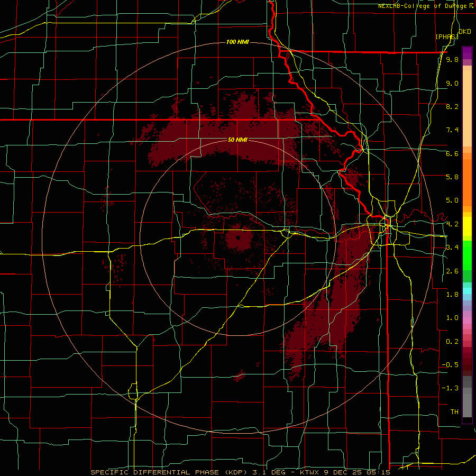Viewport: 476px width, 476px height.
Task: Click the 1.0 value on the color scale
Action: coord(452,318)
